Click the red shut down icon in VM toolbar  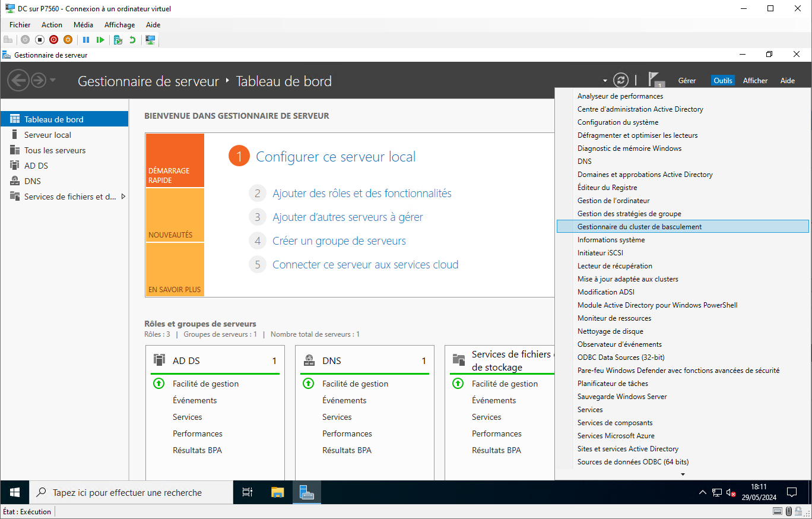(54, 40)
